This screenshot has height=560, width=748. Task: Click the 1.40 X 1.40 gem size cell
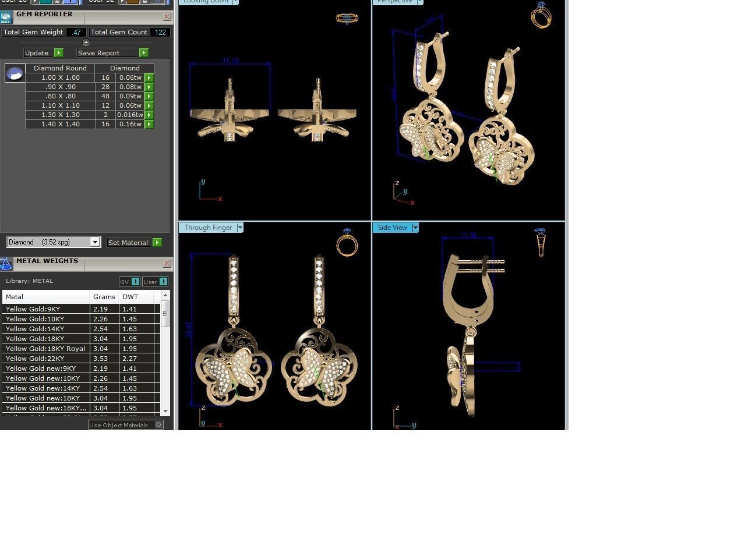(61, 124)
